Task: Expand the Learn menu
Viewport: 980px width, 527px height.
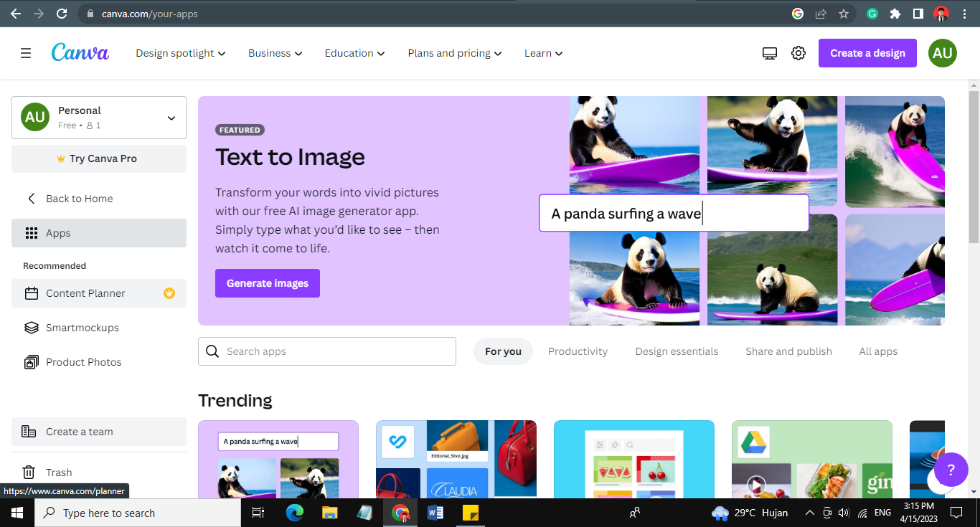Action: (542, 52)
